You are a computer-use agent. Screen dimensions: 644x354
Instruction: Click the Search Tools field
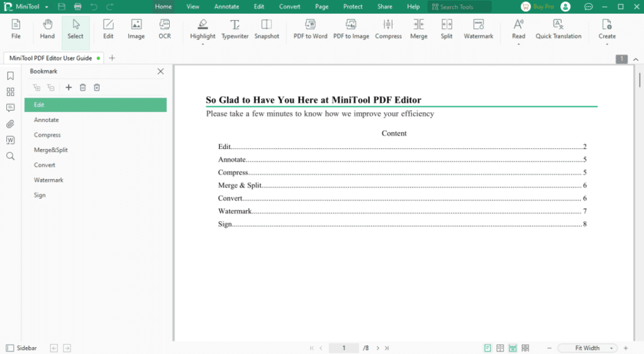(459, 6)
